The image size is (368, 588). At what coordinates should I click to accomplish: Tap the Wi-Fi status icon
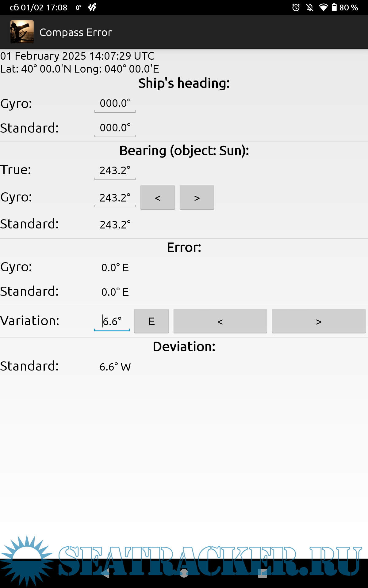pos(323,7)
